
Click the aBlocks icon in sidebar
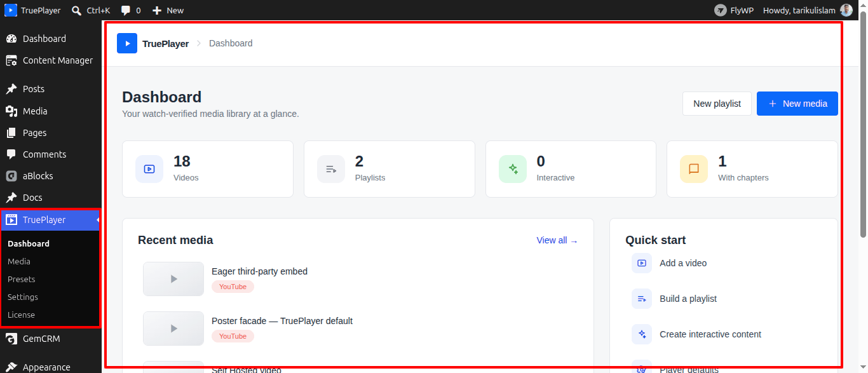[x=11, y=176]
